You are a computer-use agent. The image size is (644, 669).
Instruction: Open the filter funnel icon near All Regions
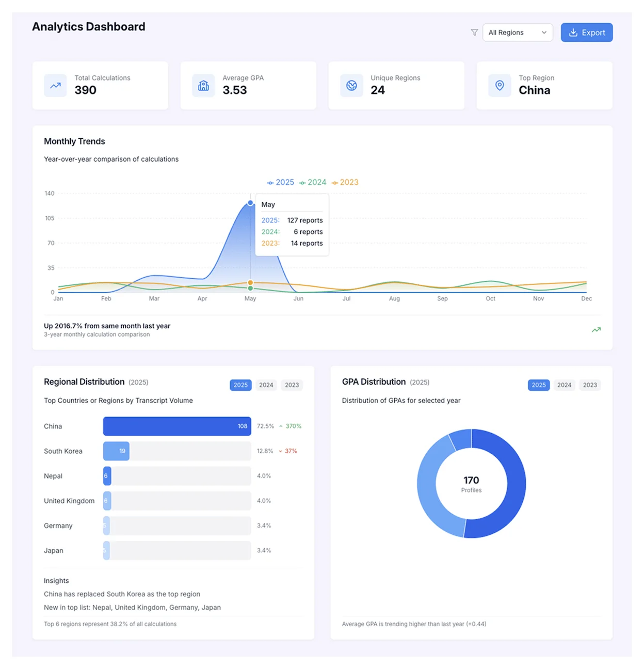tap(474, 32)
